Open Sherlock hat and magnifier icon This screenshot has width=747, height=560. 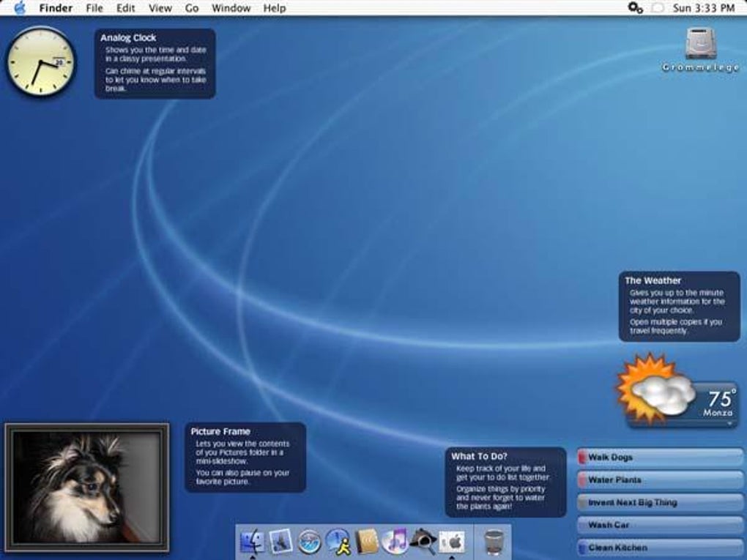click(423, 542)
